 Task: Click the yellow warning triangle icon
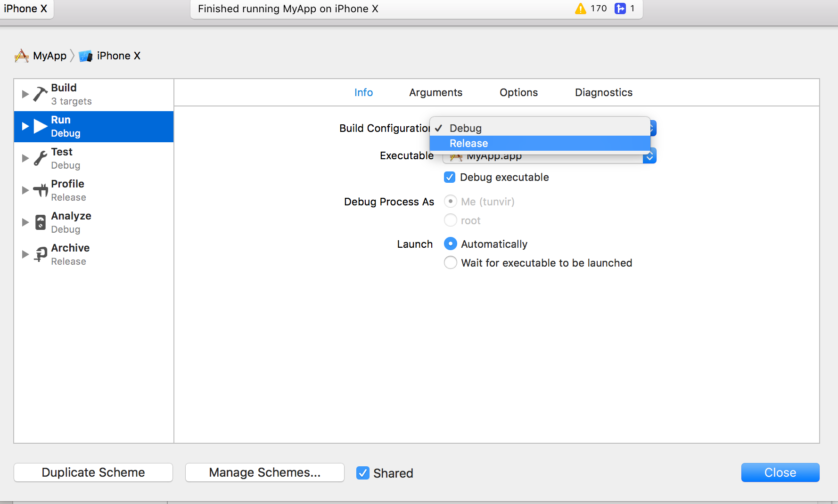pyautogui.click(x=581, y=8)
